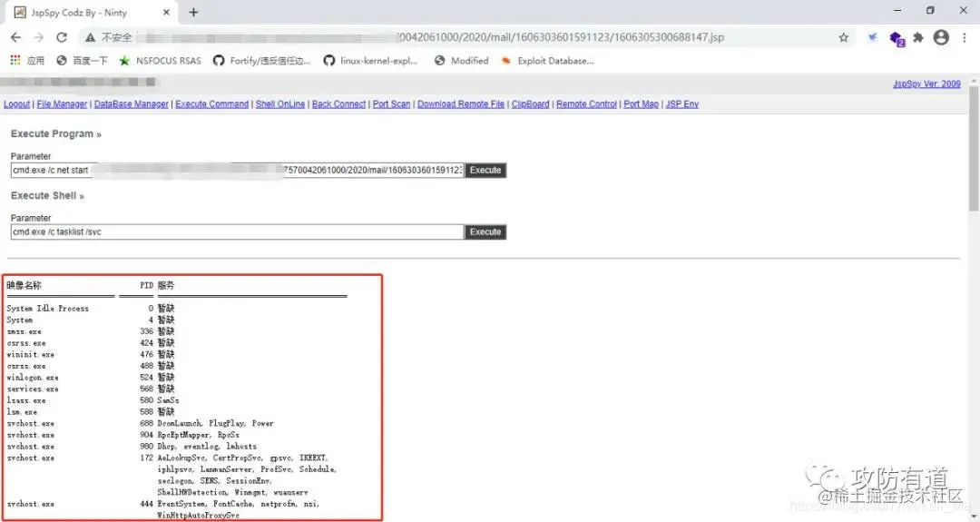Screen dimensions: 980x522
Task: Open a new browser tab
Action: pyautogui.click(x=194, y=12)
